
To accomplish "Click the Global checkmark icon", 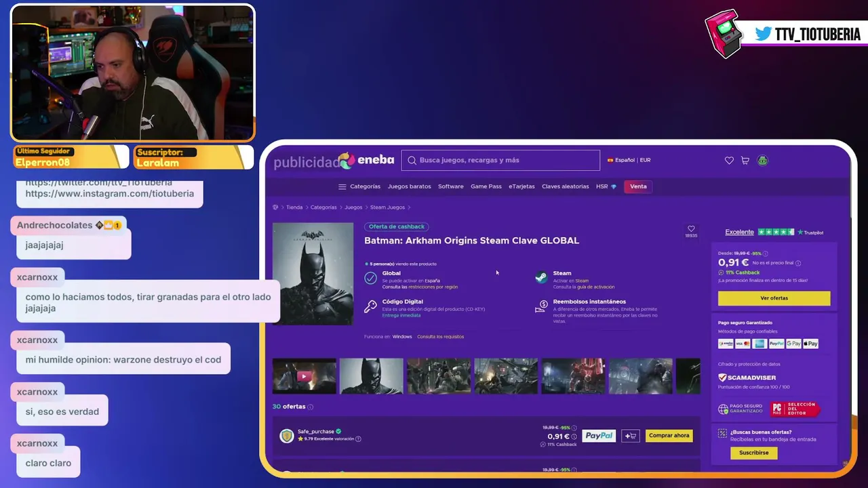I will coord(370,278).
